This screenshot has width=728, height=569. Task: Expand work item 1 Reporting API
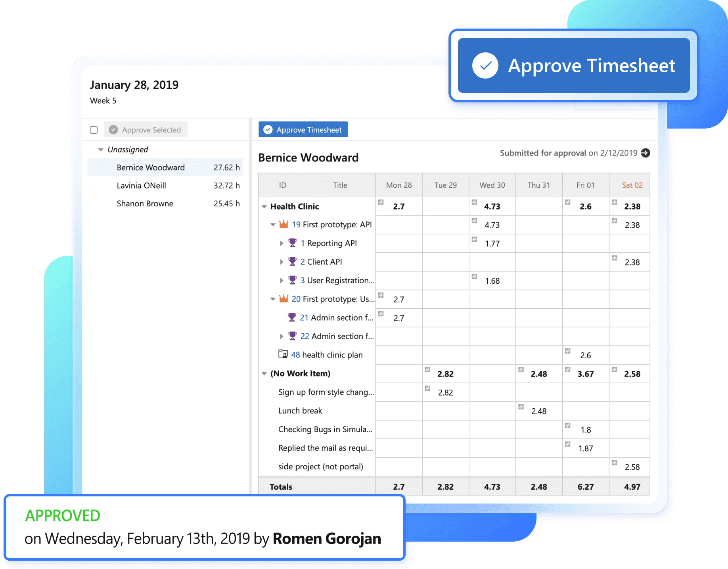(x=282, y=243)
